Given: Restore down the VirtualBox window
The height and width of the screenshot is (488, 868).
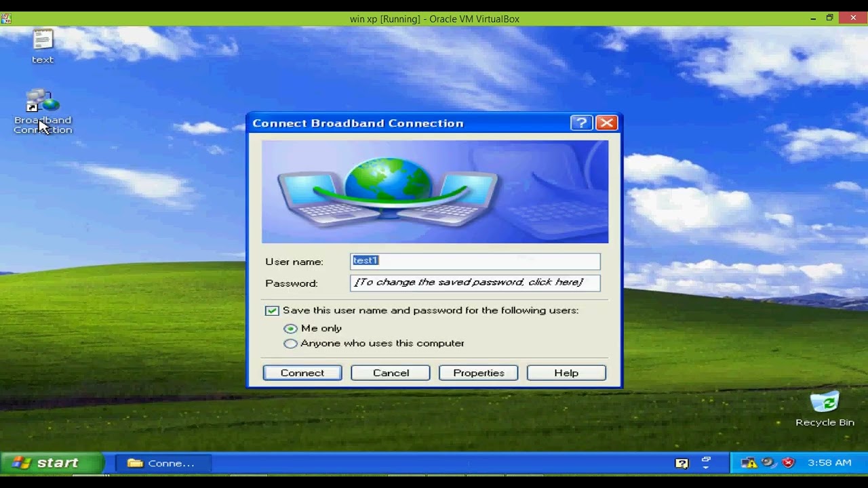Looking at the screenshot, I should point(829,18).
